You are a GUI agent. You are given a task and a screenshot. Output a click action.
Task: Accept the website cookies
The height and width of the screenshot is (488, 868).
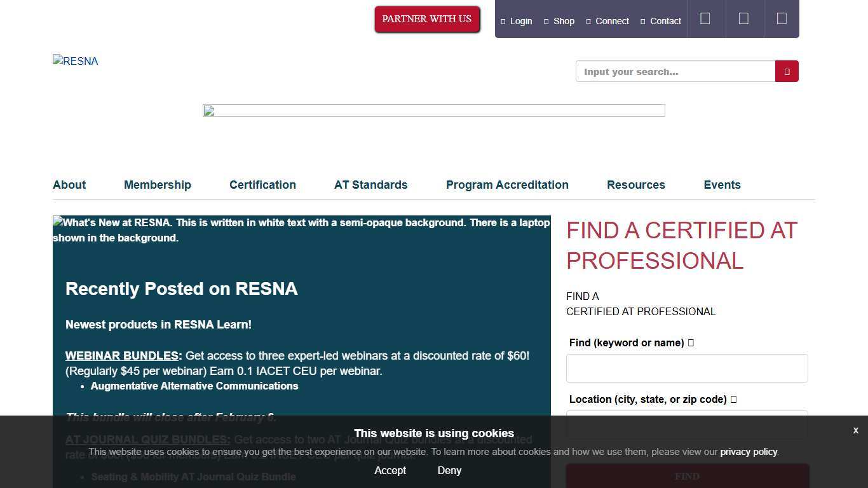pyautogui.click(x=390, y=471)
